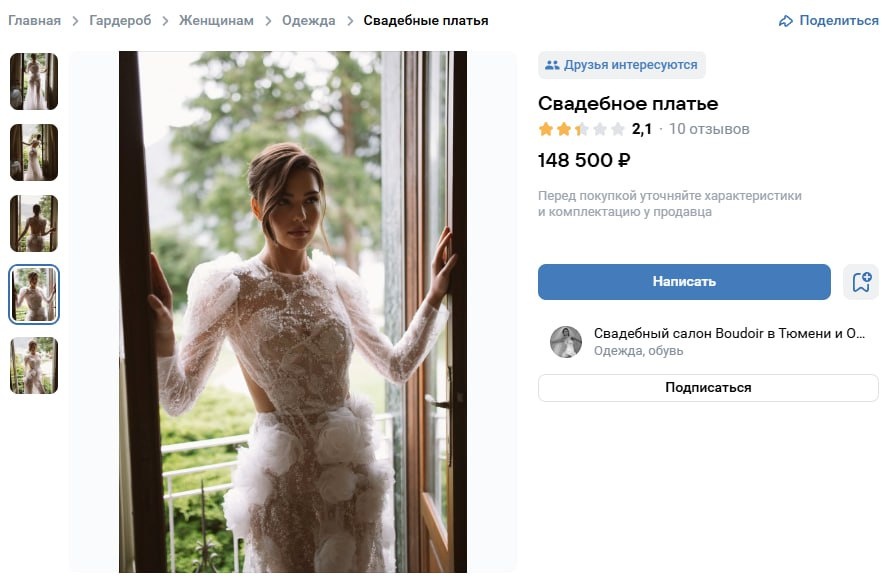
Task: Open the main wedding dress photo
Action: pos(293,312)
